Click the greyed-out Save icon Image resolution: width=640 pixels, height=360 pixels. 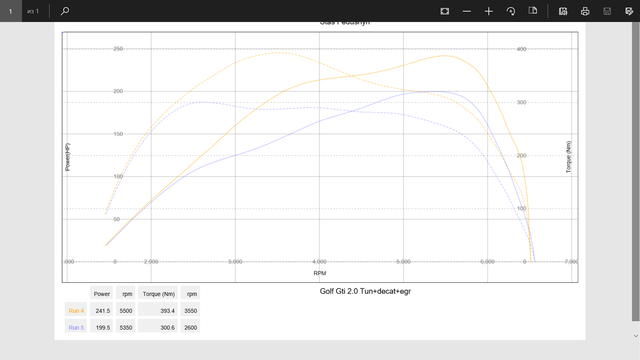(607, 11)
